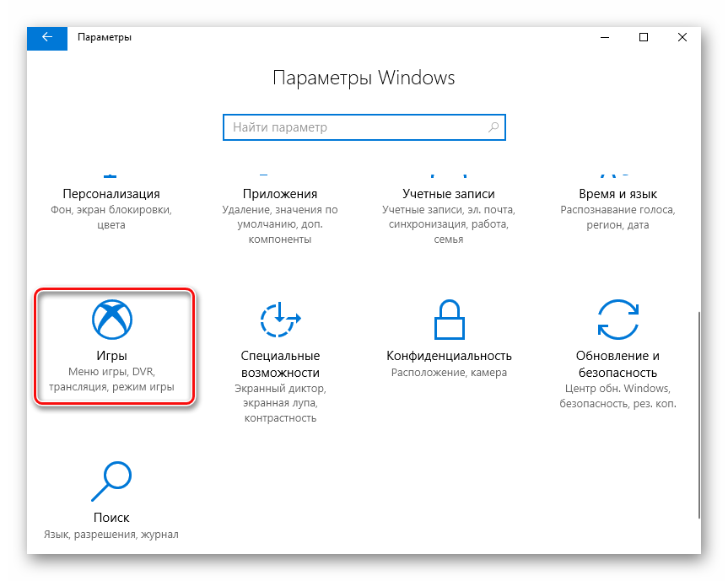728x581 pixels.
Task: Click the Поиск category title
Action: [111, 518]
